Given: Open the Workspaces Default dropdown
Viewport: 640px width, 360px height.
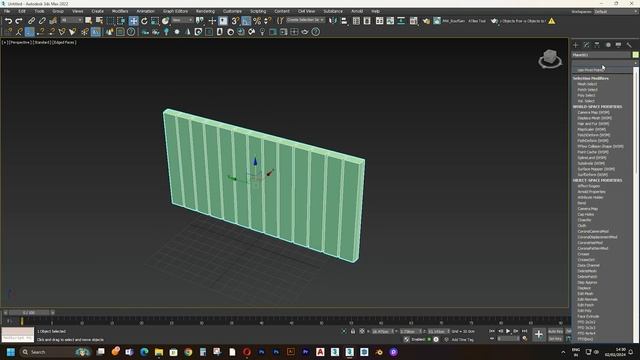Looking at the screenshot, I should 615,11.
